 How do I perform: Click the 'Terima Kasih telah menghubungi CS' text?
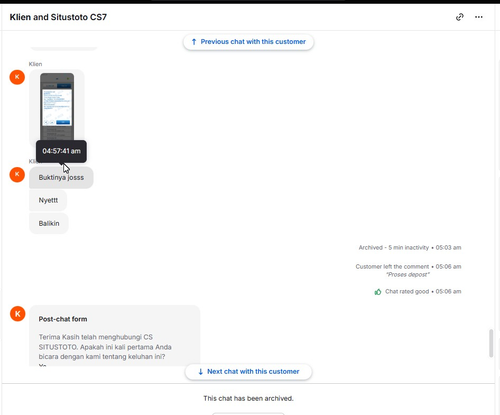pos(96,337)
